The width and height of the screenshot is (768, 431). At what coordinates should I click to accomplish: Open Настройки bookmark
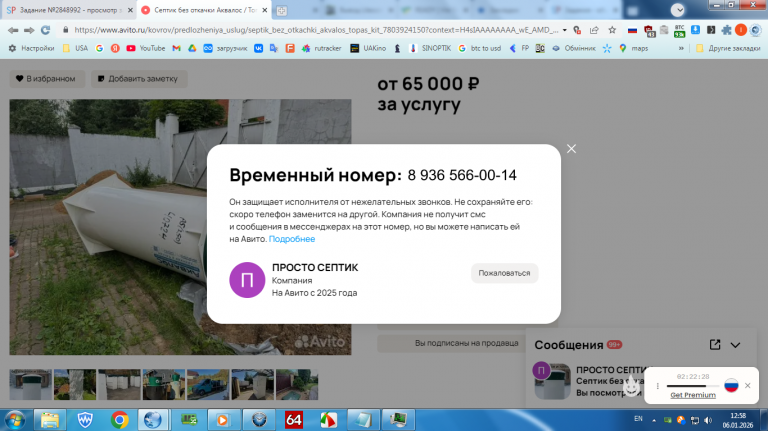pyautogui.click(x=32, y=48)
